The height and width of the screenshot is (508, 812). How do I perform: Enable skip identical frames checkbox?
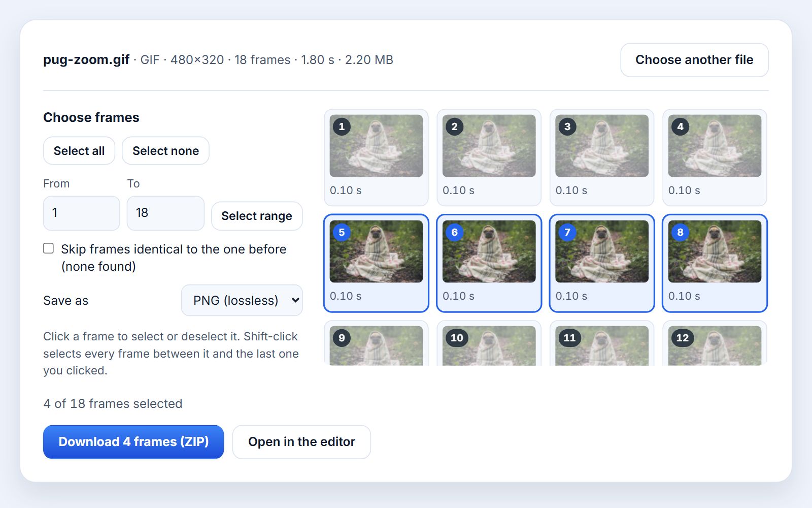49,248
